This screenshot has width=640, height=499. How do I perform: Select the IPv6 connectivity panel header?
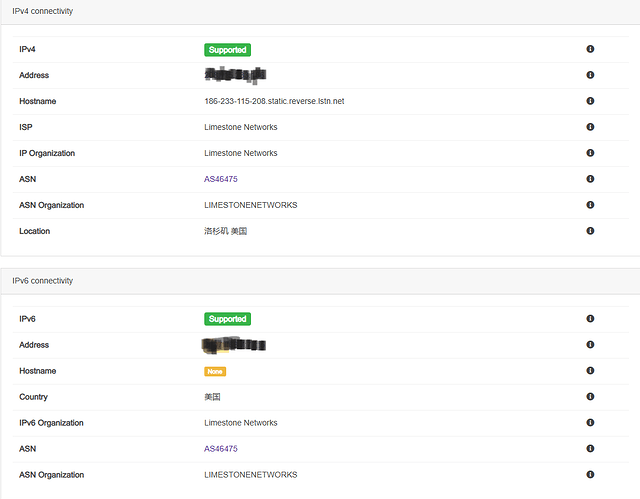pos(42,281)
